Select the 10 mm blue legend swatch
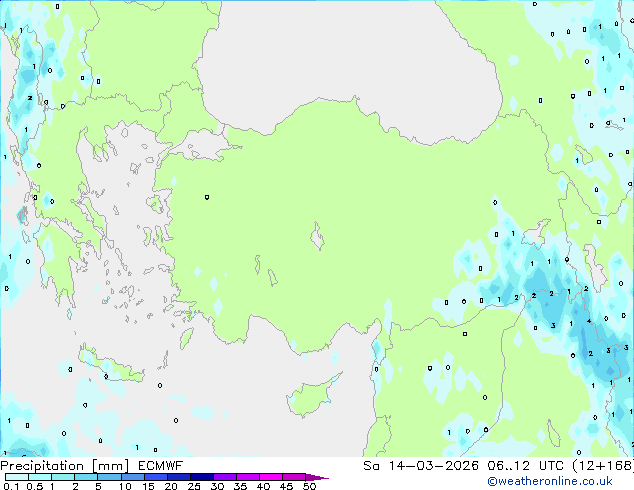 [x=133, y=477]
